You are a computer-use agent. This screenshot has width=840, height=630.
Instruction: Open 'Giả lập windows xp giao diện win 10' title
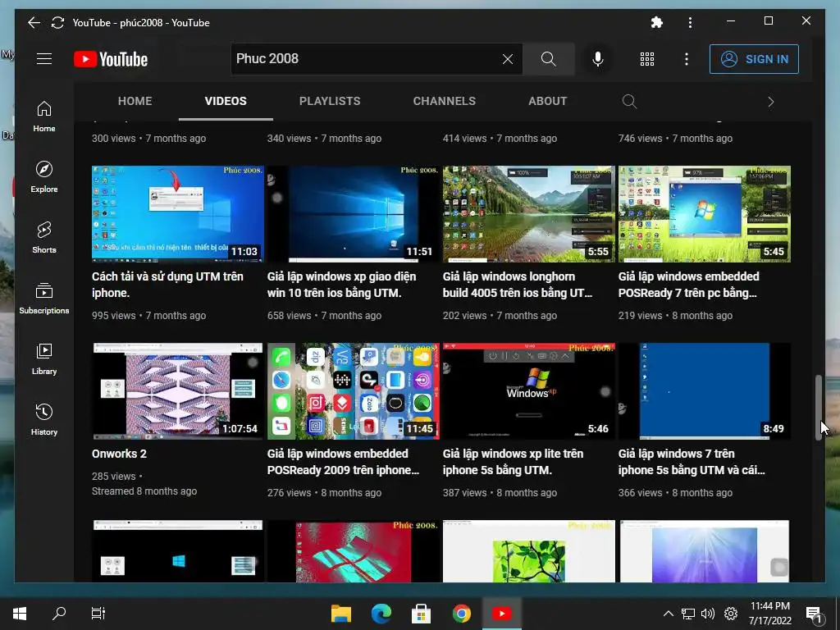coord(342,285)
